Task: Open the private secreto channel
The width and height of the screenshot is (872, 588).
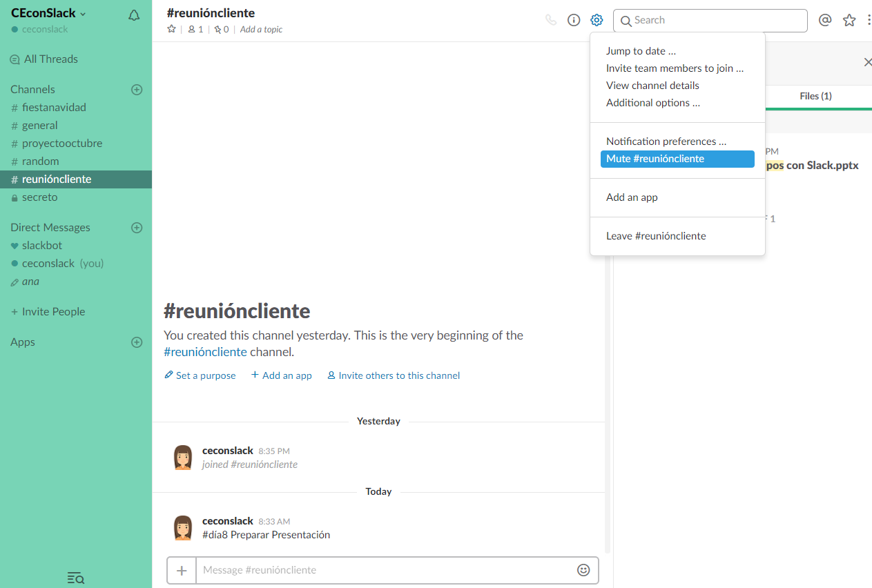Action: (x=40, y=197)
